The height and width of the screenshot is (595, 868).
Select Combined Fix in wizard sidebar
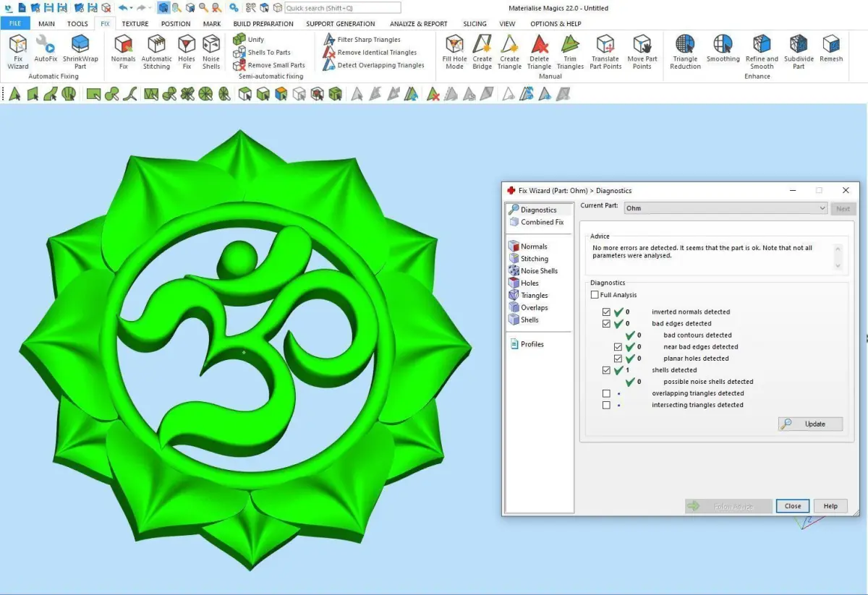point(536,222)
